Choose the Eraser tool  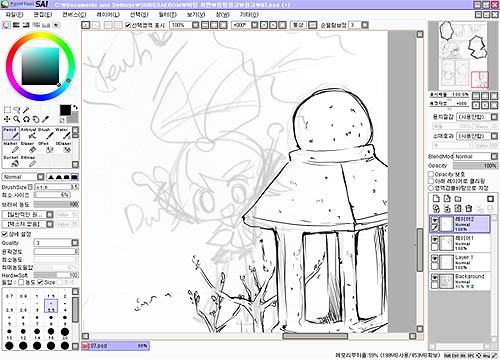click(x=28, y=147)
